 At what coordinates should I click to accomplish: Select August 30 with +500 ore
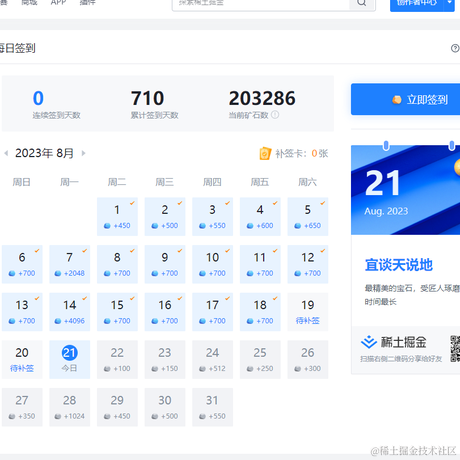(165, 407)
